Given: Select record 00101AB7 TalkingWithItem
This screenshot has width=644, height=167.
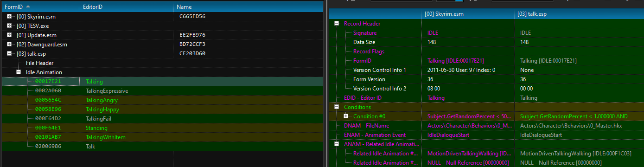Looking at the screenshot, I should [162, 137].
